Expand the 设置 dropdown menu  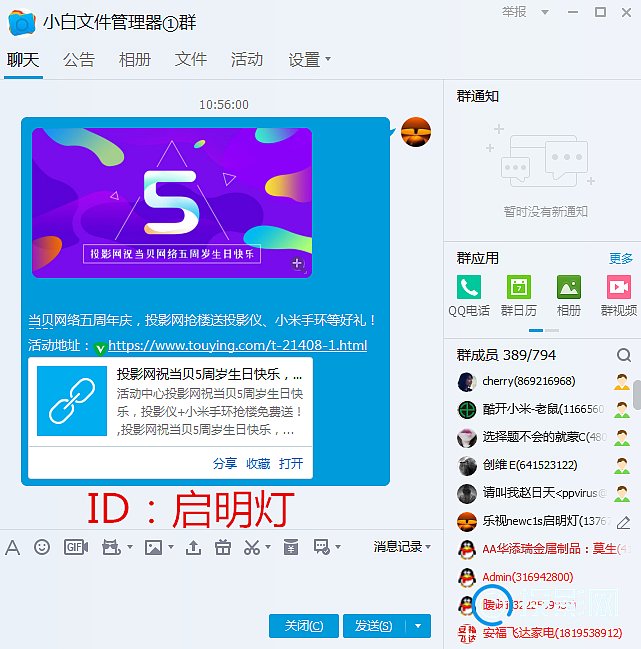328,59
